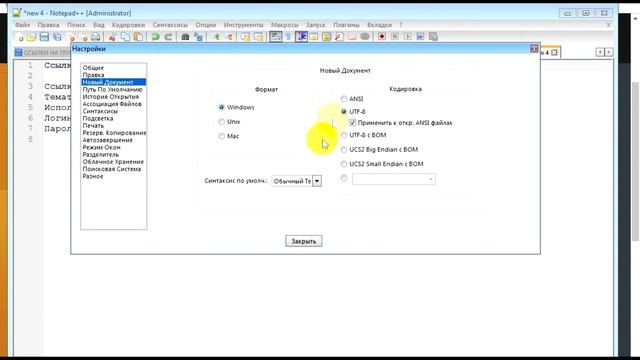This screenshot has height=360, width=640.
Task: Toggle synchronized horizontal scrolling icon
Action: [258, 37]
